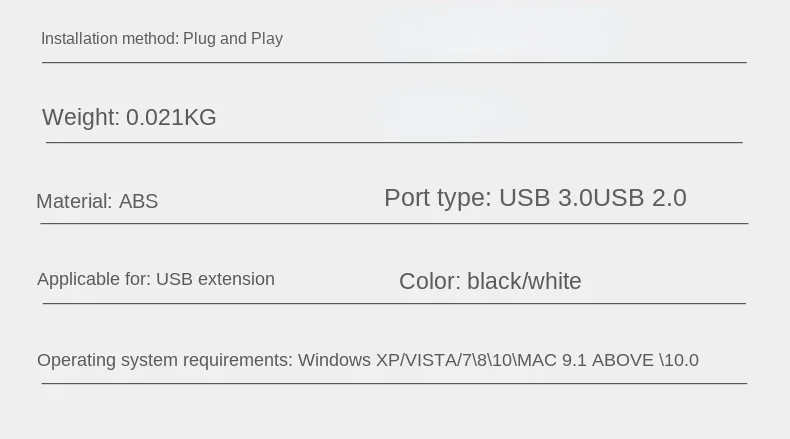Click the 'Port type:' label

[437, 198]
